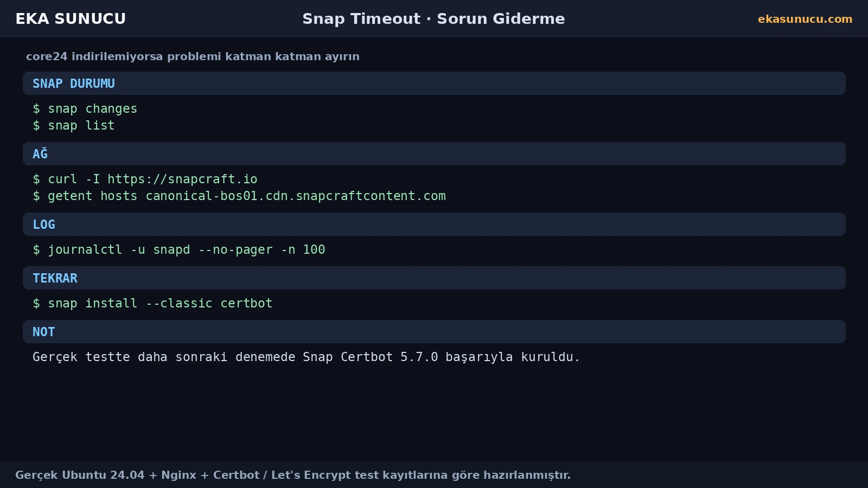
Task: Click the canonical-bos01 CDN hostname
Action: [x=296, y=196]
